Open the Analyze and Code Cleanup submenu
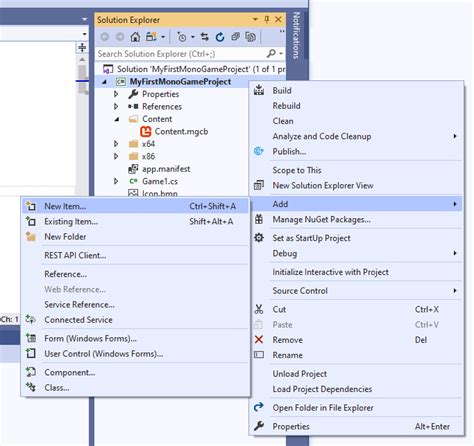Viewport: 474px width, 446px height. (x=356, y=136)
